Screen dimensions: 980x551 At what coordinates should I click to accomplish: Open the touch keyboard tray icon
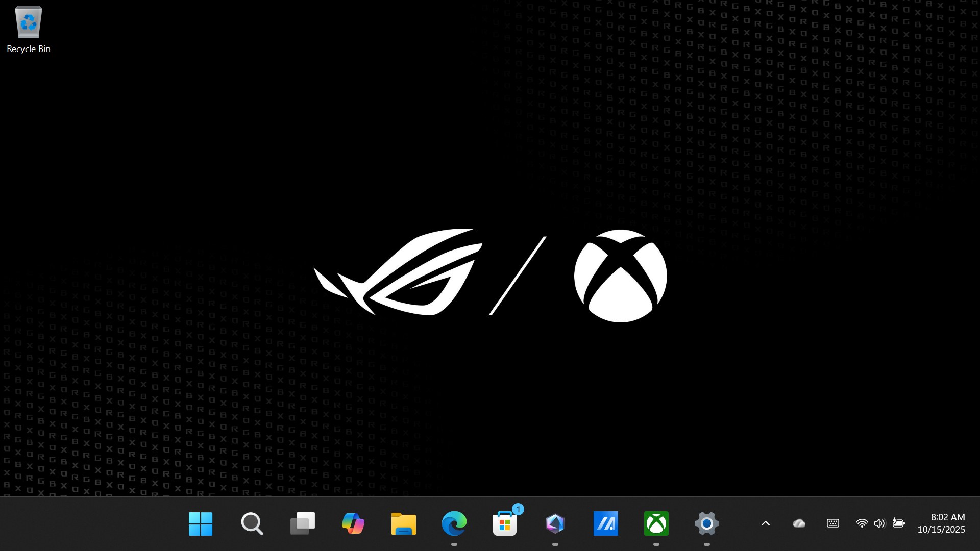click(833, 523)
